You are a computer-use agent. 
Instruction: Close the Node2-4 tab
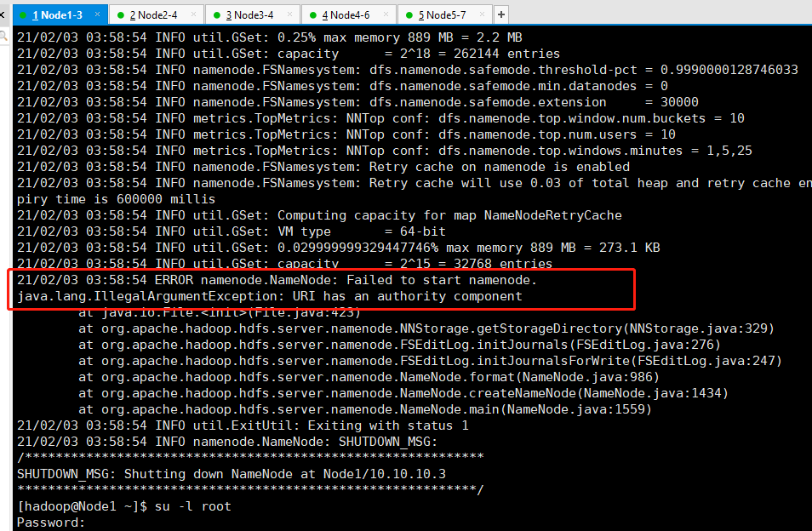pyautogui.click(x=194, y=14)
